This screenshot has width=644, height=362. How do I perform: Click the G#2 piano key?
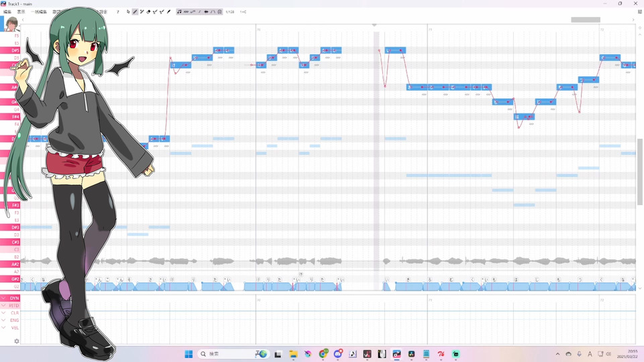pyautogui.click(x=10, y=279)
